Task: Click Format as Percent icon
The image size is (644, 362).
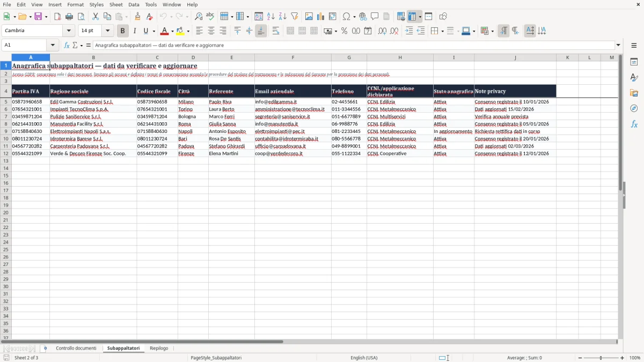Action: point(344,31)
